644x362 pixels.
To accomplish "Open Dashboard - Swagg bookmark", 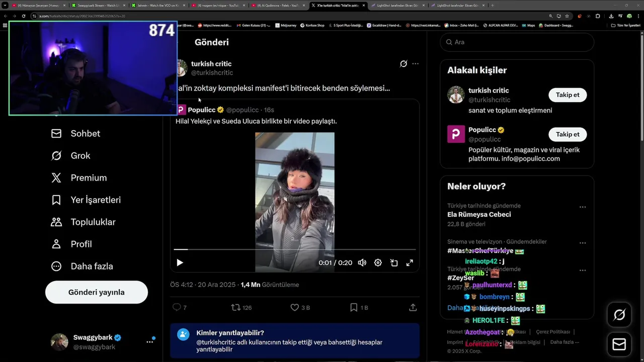I will pos(556,25).
